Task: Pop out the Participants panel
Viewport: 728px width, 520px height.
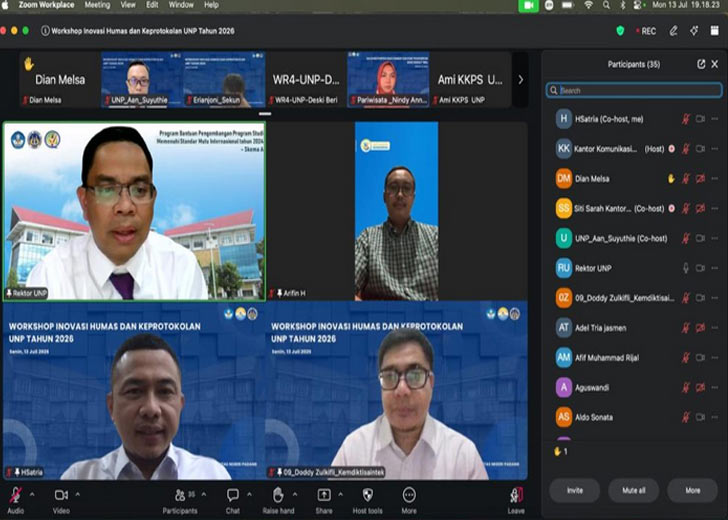Action: click(701, 64)
